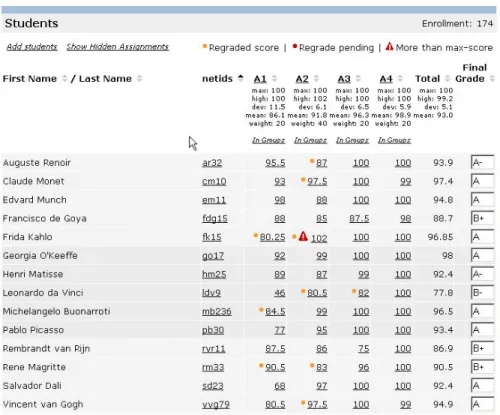Open netid hm25 student page

coord(214,274)
